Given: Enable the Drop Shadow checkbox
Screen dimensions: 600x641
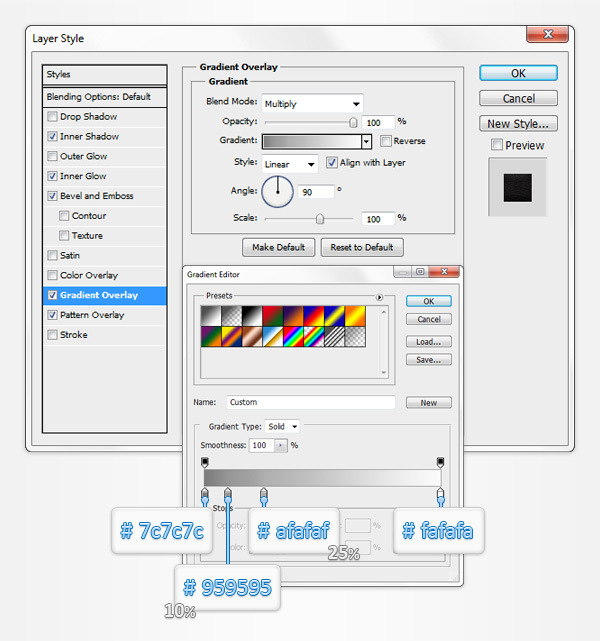Looking at the screenshot, I should pos(52,117).
